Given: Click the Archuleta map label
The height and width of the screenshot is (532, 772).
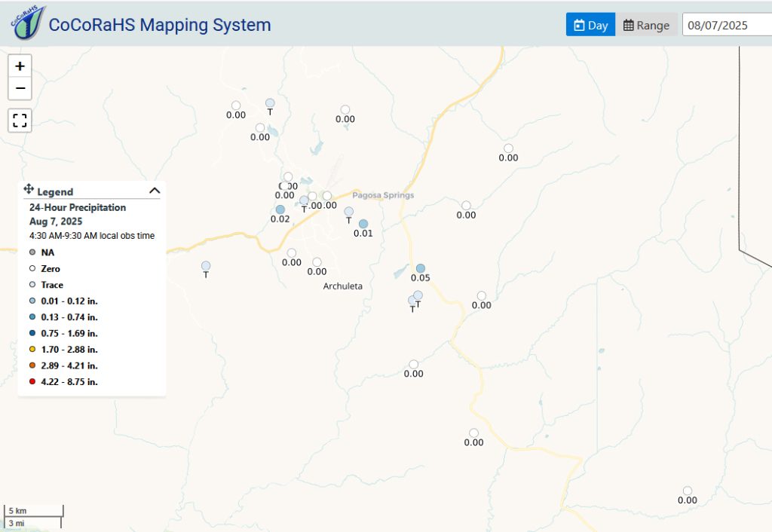Looking at the screenshot, I should click(x=343, y=286).
